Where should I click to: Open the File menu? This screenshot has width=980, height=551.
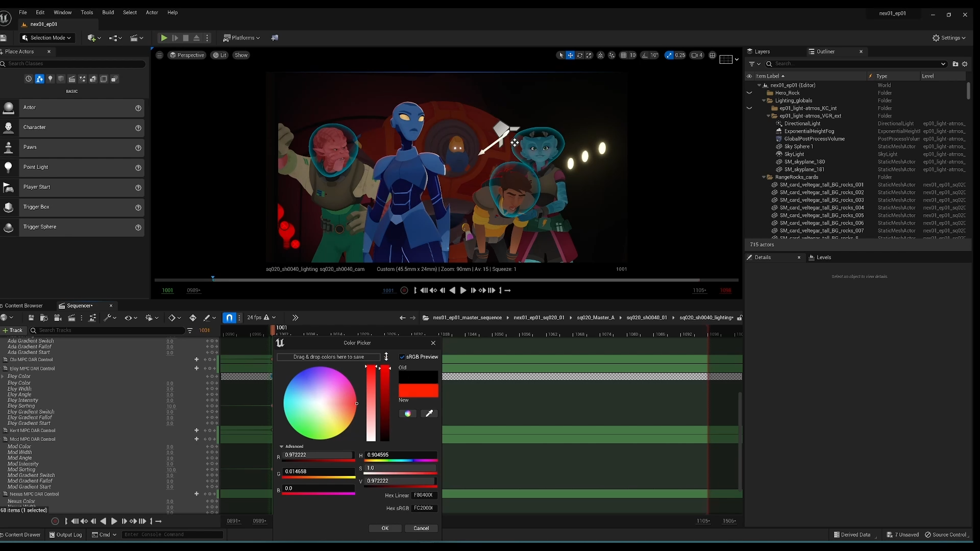pos(23,12)
